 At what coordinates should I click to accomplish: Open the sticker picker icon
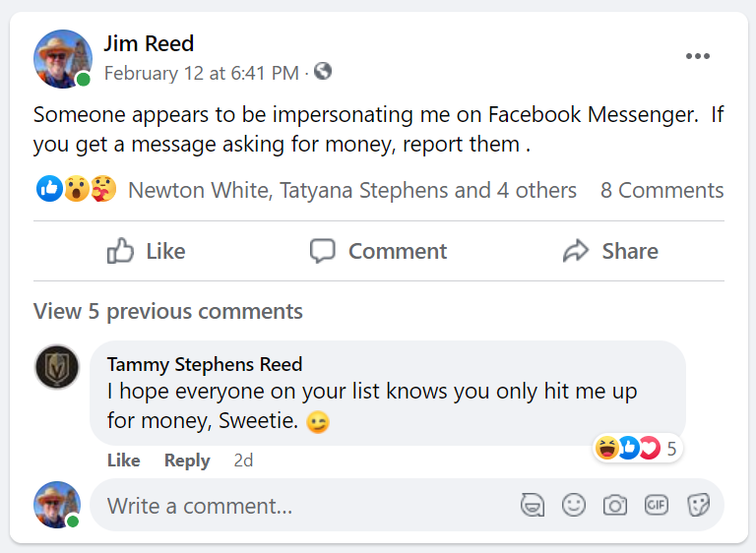698,505
